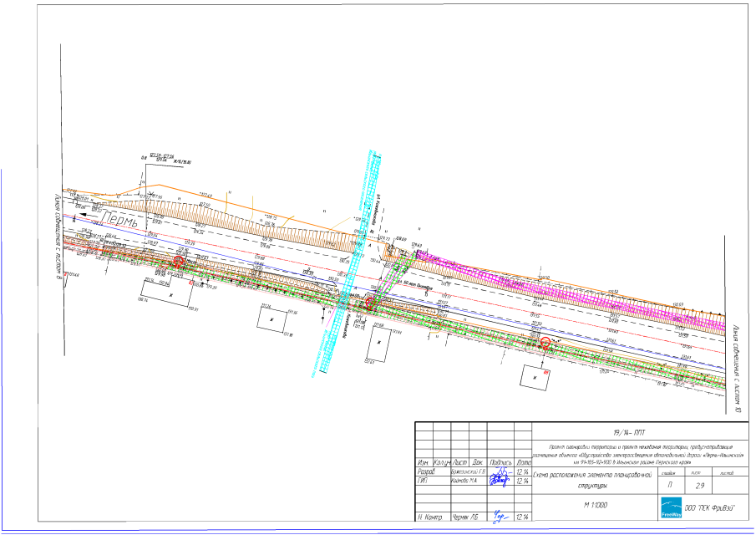The height and width of the screenshot is (535, 756).
Task: Click the leftmost red circle marker on the road
Action: click(179, 262)
